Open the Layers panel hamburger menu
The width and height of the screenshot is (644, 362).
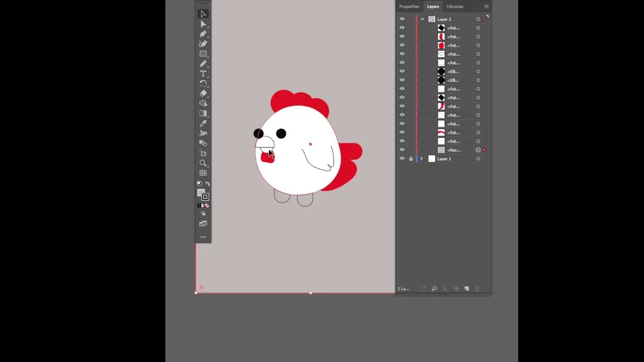point(486,7)
